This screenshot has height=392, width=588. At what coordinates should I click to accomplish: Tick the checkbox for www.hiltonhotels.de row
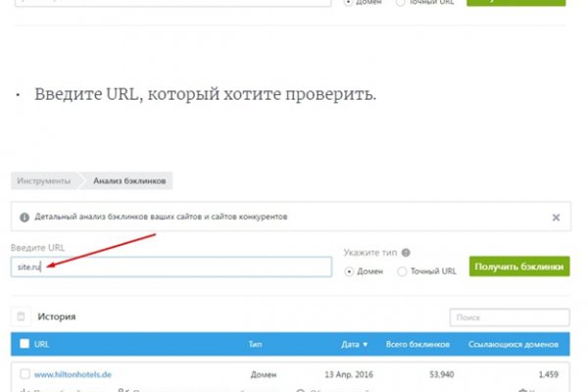pos(24,374)
